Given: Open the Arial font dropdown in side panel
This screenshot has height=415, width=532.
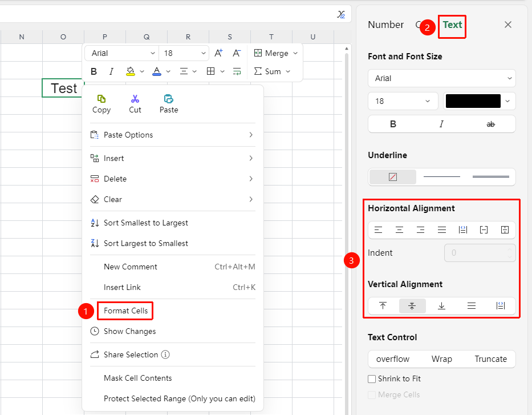Looking at the screenshot, I should point(442,78).
